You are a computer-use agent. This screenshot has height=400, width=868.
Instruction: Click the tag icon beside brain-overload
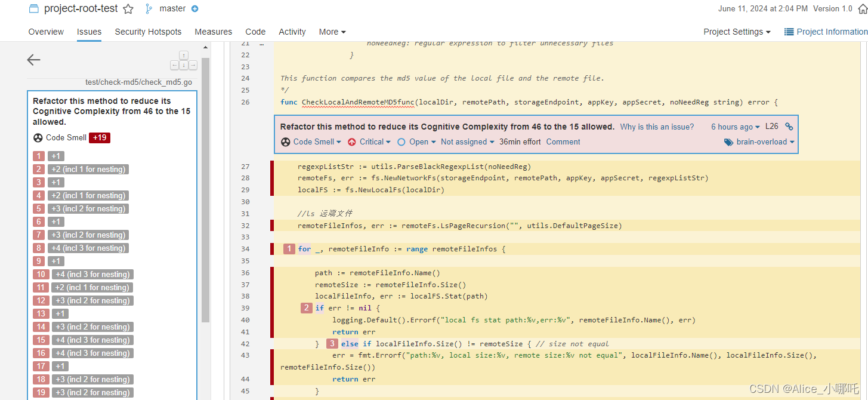click(x=728, y=141)
